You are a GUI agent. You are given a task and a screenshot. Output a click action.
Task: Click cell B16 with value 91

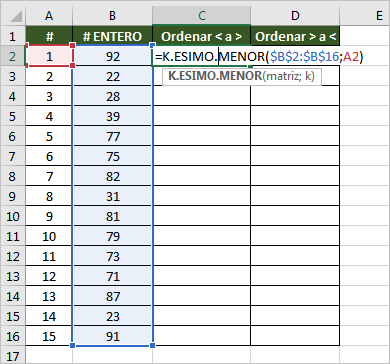click(x=113, y=336)
